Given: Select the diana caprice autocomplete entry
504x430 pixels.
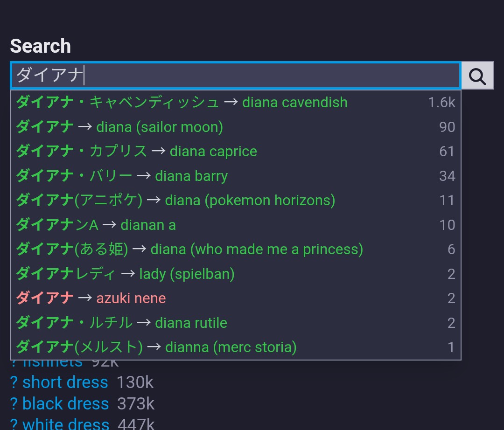Looking at the screenshot, I should [x=236, y=151].
